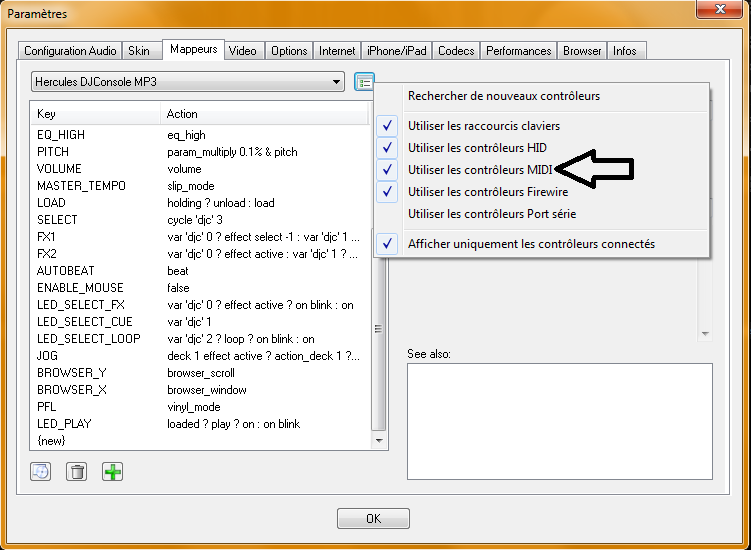Switch to the Performances tab
Image resolution: width=751 pixels, height=550 pixels.
(519, 51)
